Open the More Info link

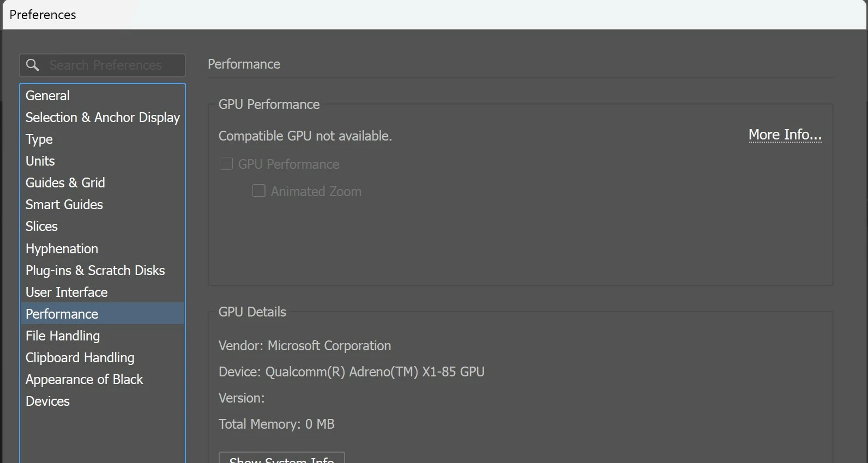pyautogui.click(x=785, y=135)
